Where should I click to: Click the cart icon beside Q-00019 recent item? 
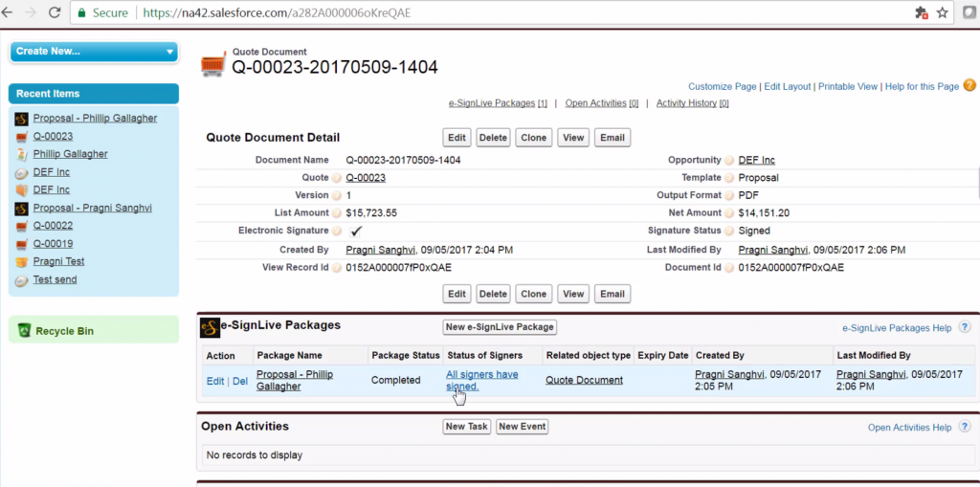pyautogui.click(x=22, y=244)
